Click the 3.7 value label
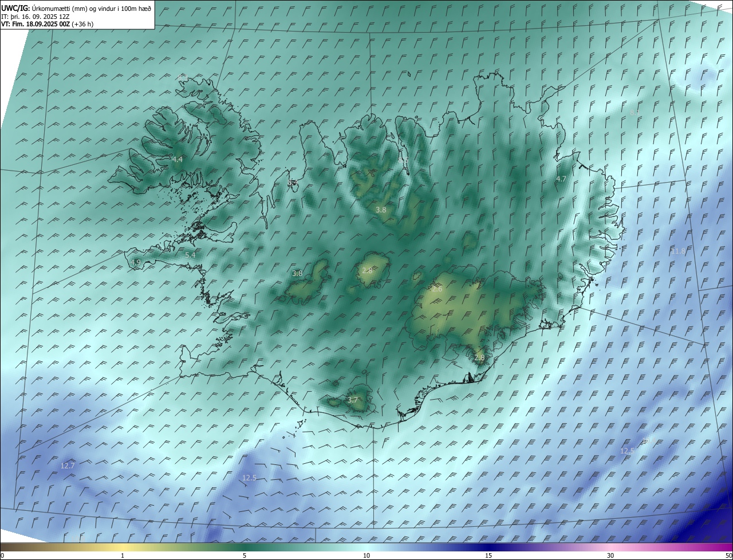Viewport: 733px width, 560px height. point(353,400)
